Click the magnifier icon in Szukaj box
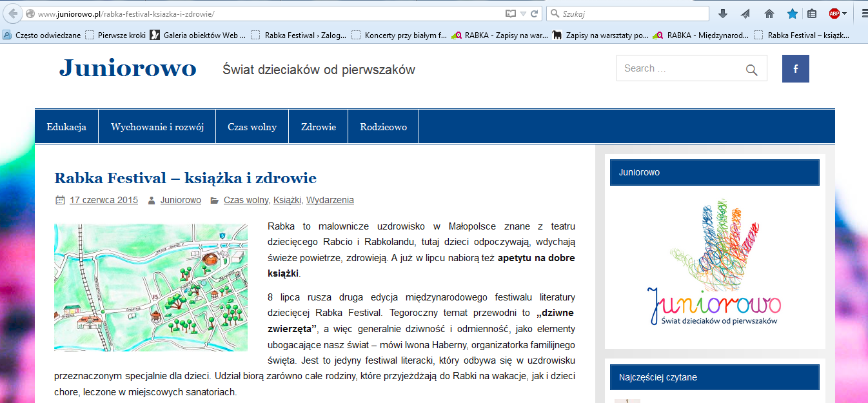Image resolution: width=868 pixels, height=403 pixels. pos(555,14)
